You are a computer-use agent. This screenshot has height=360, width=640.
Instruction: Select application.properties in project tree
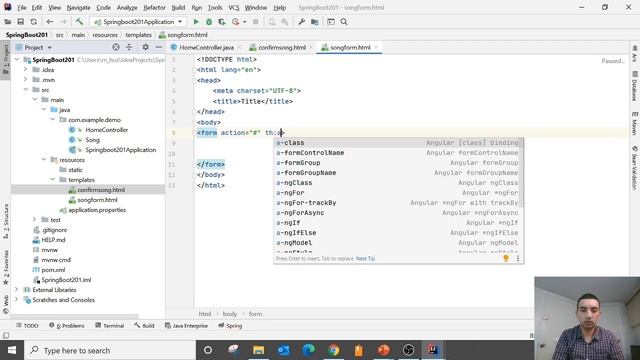click(x=97, y=210)
